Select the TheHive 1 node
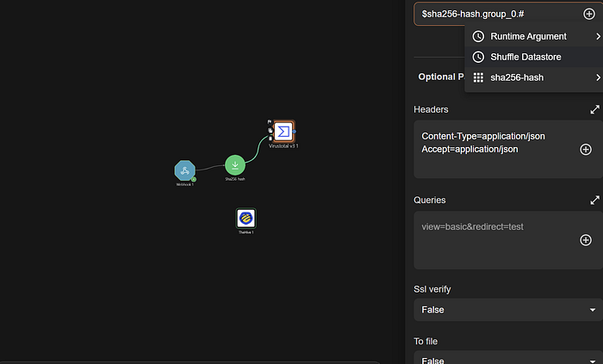 [246, 219]
